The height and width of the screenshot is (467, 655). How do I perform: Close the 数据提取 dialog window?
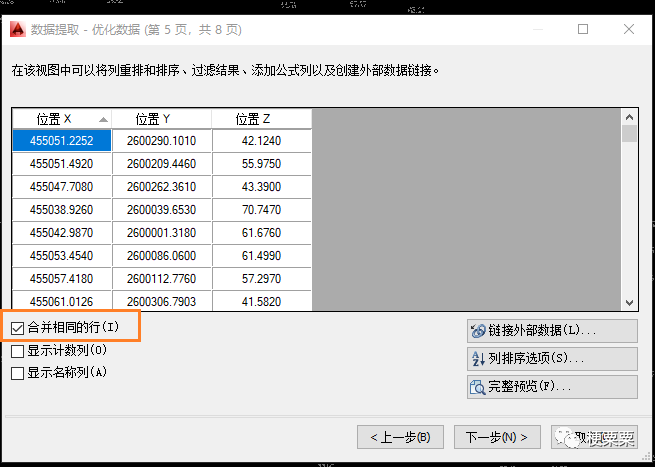(629, 29)
